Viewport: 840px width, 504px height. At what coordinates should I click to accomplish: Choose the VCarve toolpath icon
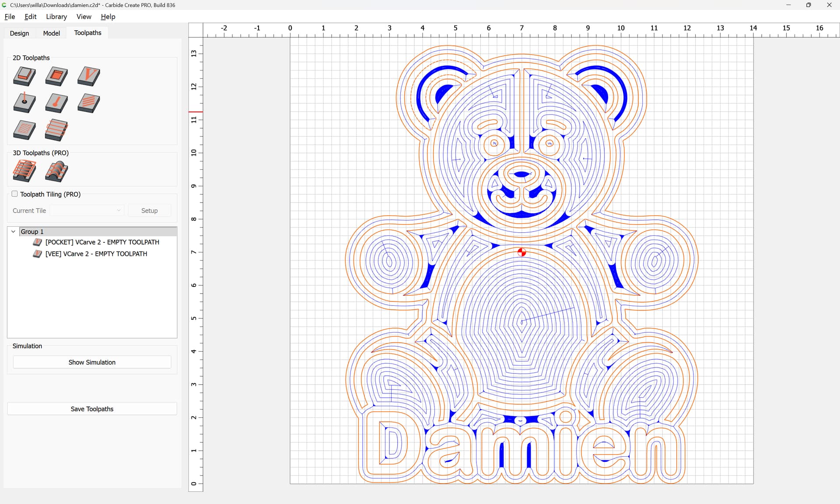tap(89, 76)
